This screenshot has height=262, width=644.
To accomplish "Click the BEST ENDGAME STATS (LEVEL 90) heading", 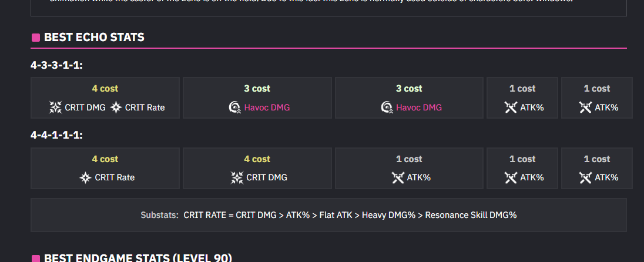I will pyautogui.click(x=137, y=258).
